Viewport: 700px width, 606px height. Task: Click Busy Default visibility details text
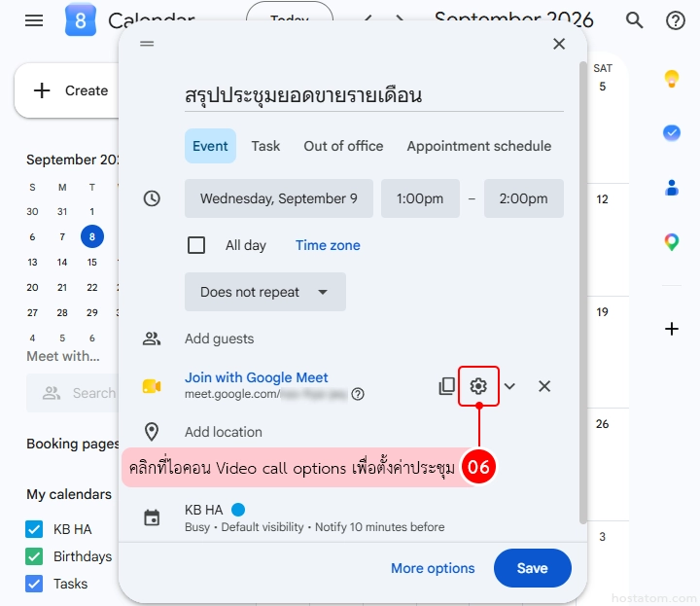[x=315, y=527]
